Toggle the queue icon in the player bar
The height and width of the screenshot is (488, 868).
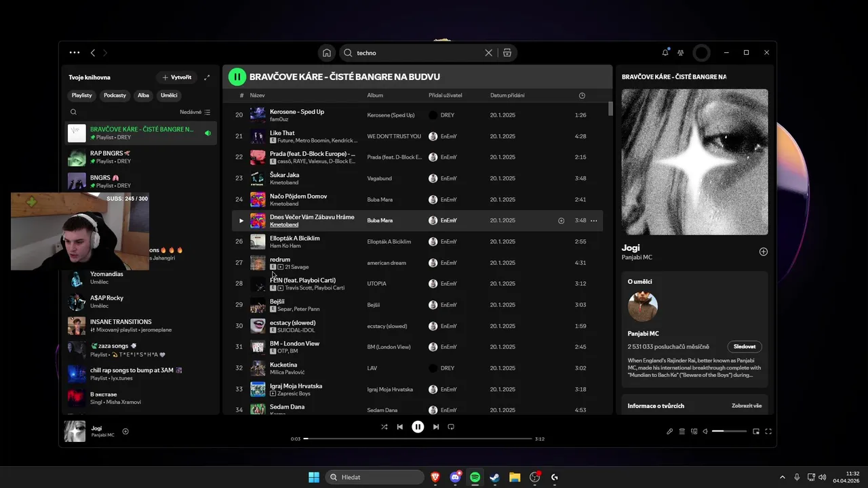(682, 431)
